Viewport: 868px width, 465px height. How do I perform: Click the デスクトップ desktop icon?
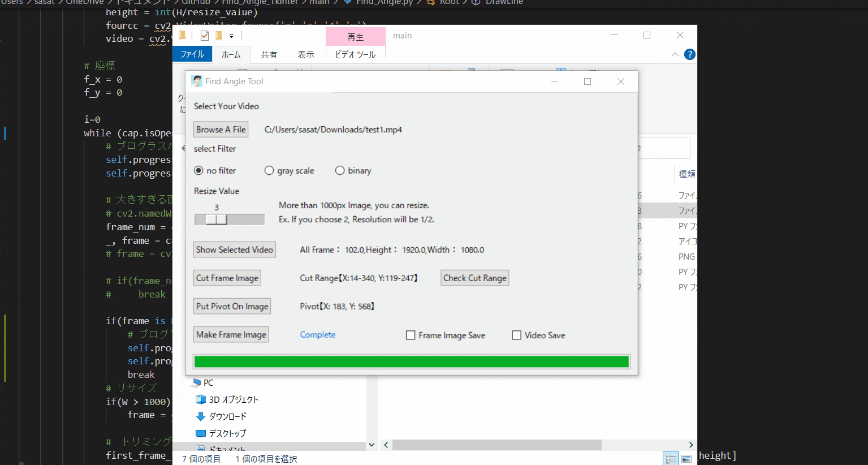201,433
